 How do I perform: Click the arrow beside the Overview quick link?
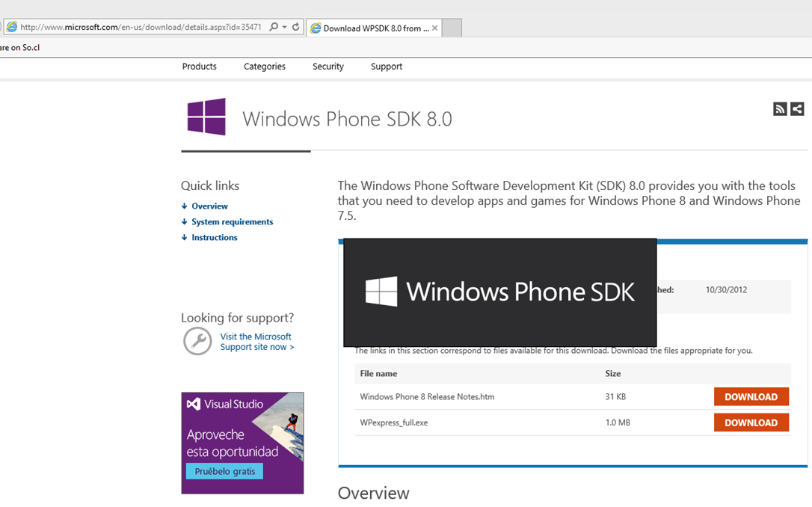click(184, 206)
